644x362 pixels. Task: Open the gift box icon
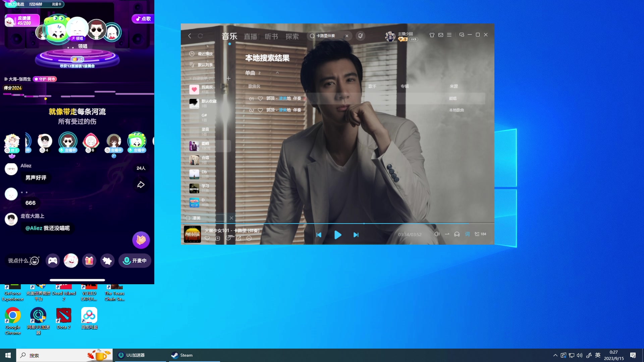tap(89, 261)
